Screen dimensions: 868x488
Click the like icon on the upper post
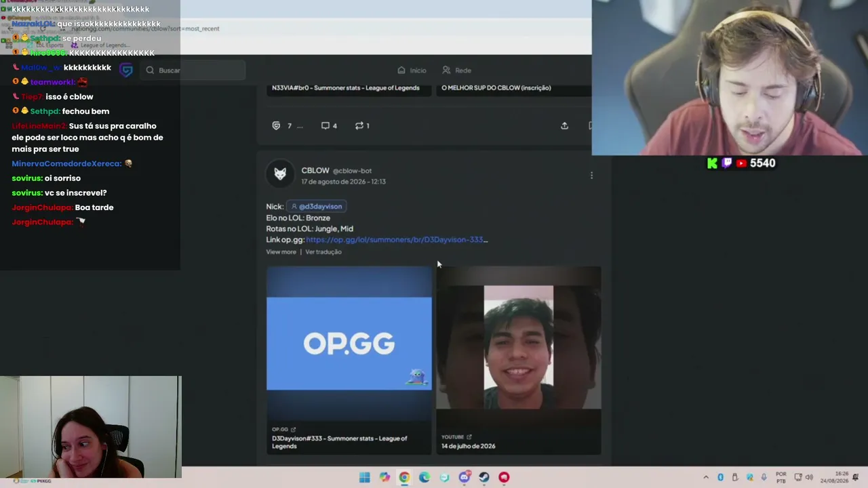point(276,126)
